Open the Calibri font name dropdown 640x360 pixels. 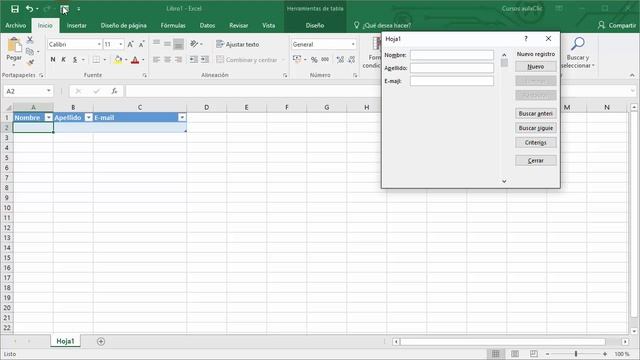pyautogui.click(x=99, y=44)
